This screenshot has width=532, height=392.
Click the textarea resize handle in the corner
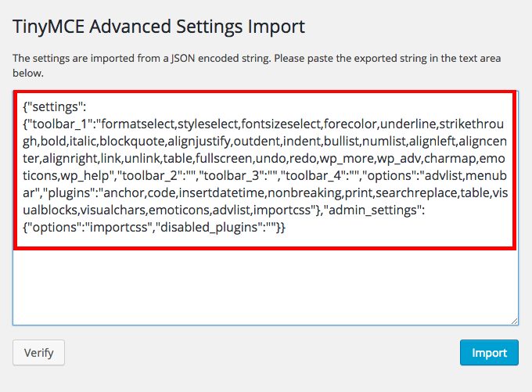click(514, 321)
